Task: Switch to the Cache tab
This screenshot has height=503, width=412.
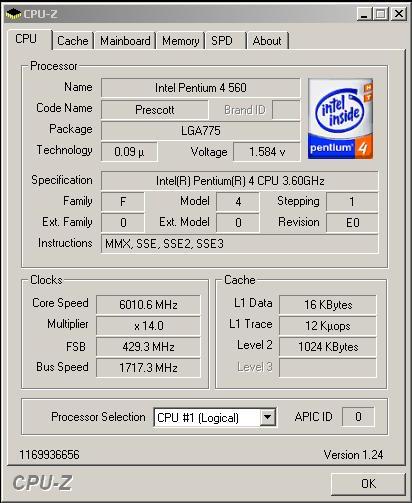Action: click(x=73, y=41)
